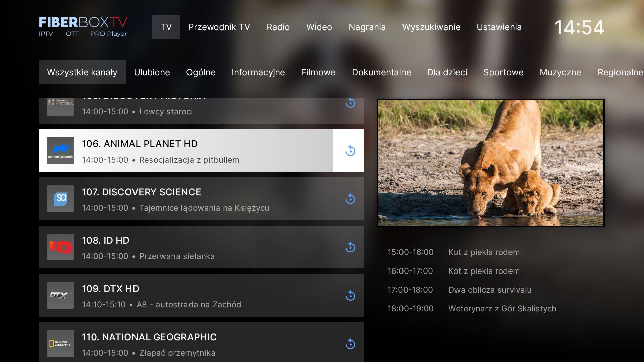Click the ID HD channel logo
This screenshot has width=644, height=362.
[x=60, y=247]
